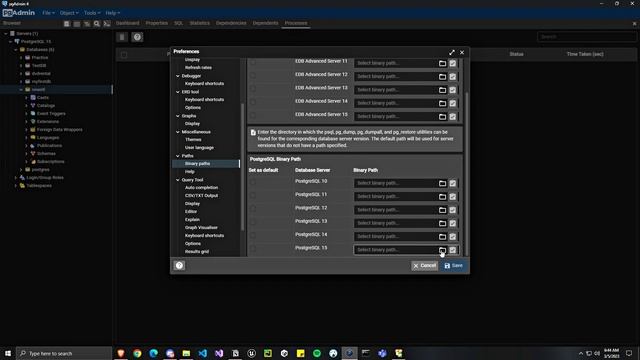Image resolution: width=640 pixels, height=360 pixels.
Task: Switch to the Dashboard tab
Action: [127, 23]
